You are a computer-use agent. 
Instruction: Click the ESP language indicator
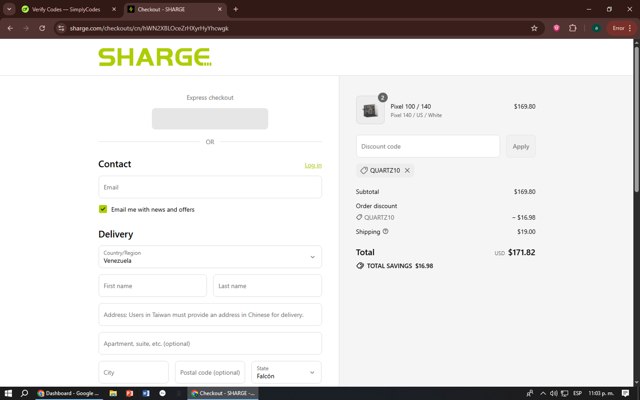[577, 393]
